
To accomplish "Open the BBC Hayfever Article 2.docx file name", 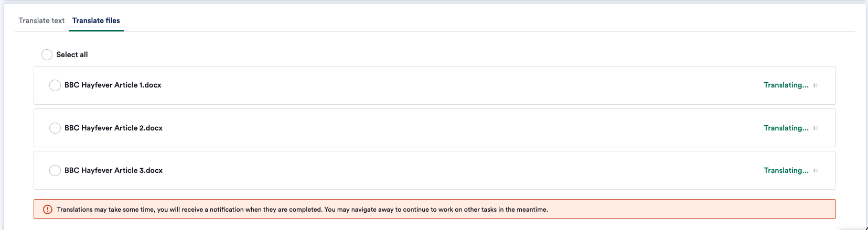I will (113, 128).
